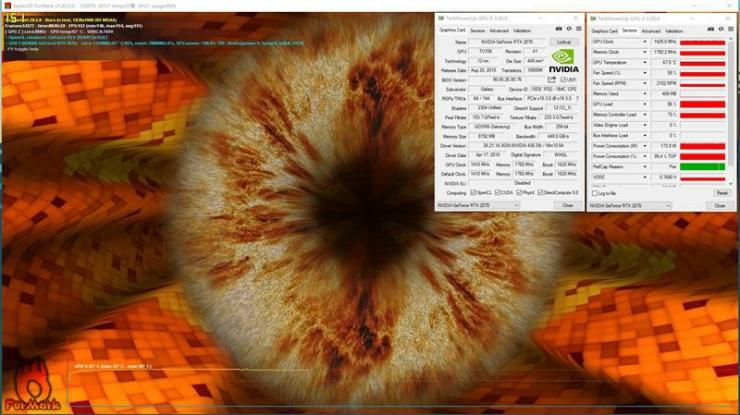Image resolution: width=740 pixels, height=415 pixels.
Task: Open the GPU Temperature sensor dropdown
Action: [x=645, y=63]
